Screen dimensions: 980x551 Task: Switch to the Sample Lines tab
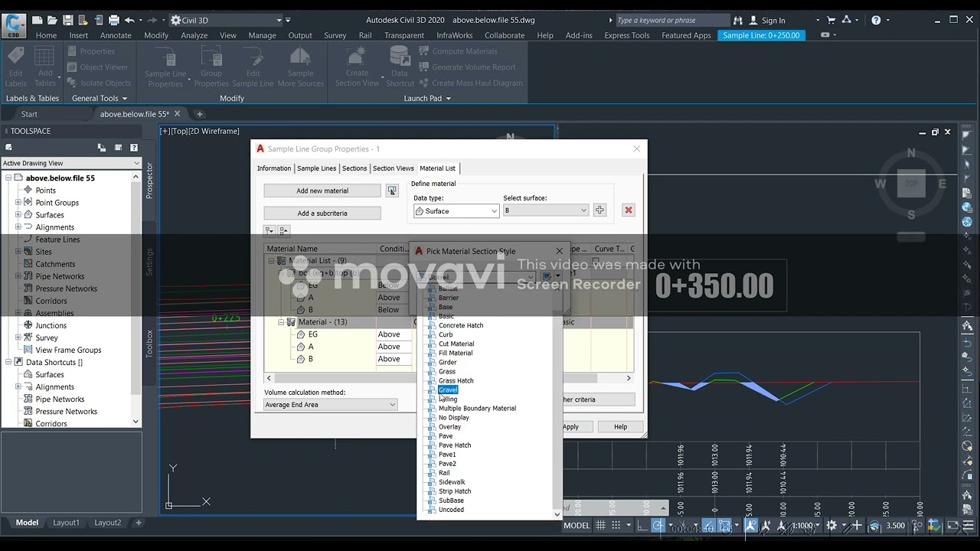317,168
